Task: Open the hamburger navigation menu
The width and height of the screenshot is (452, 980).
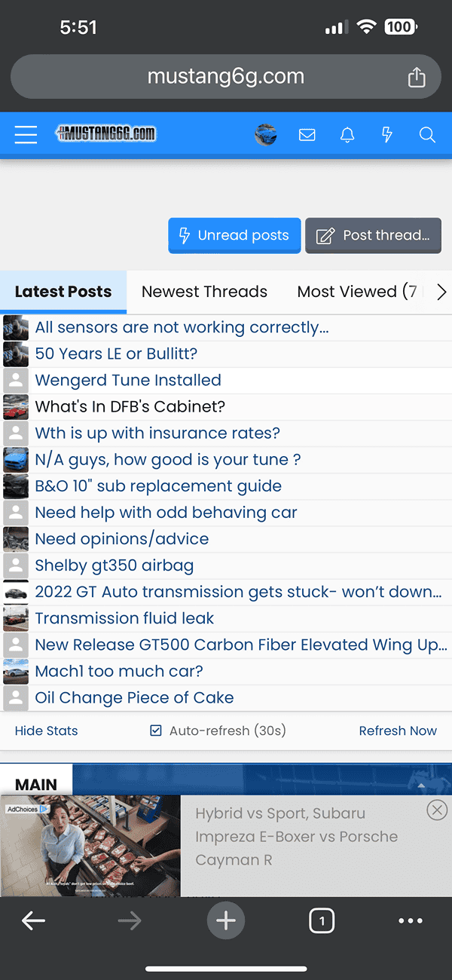Action: point(26,135)
